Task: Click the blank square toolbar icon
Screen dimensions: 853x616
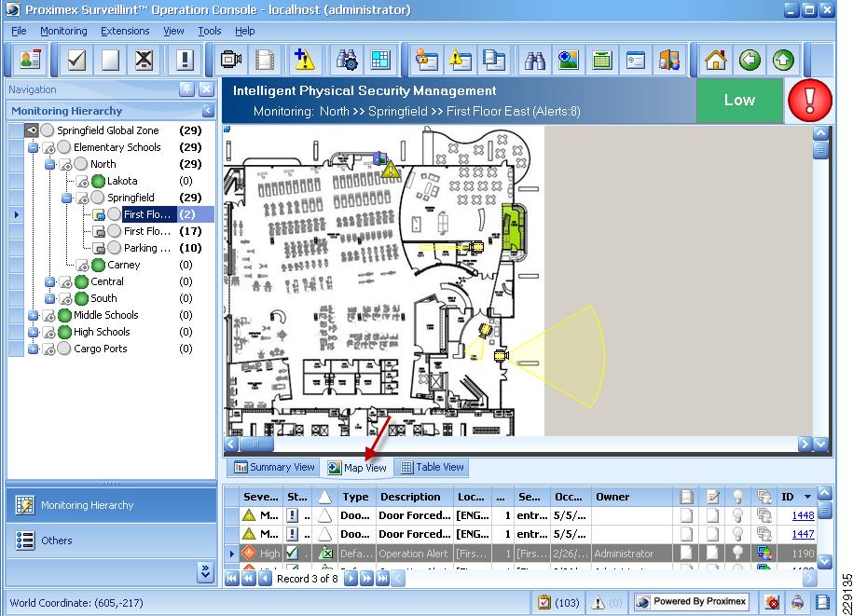Action: click(110, 60)
